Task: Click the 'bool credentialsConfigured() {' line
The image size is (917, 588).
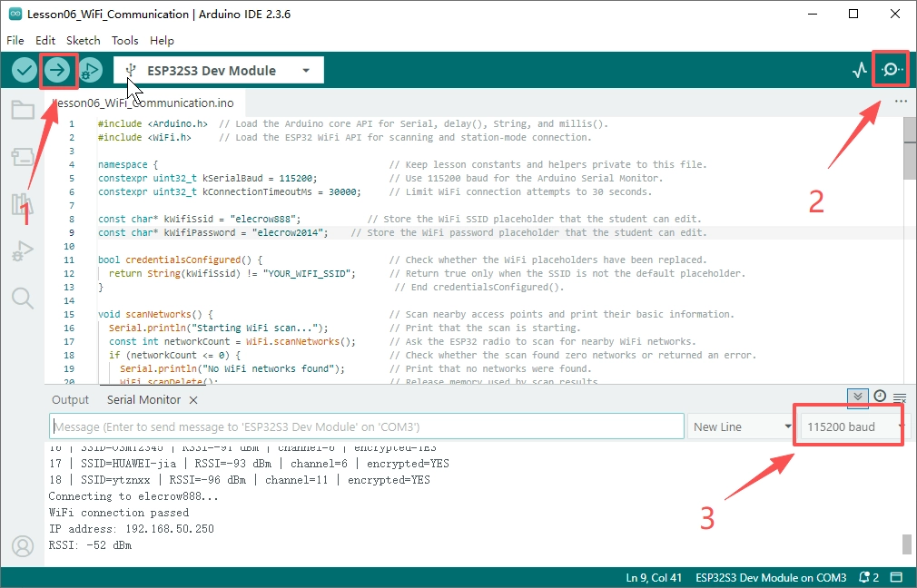Action: click(x=180, y=260)
